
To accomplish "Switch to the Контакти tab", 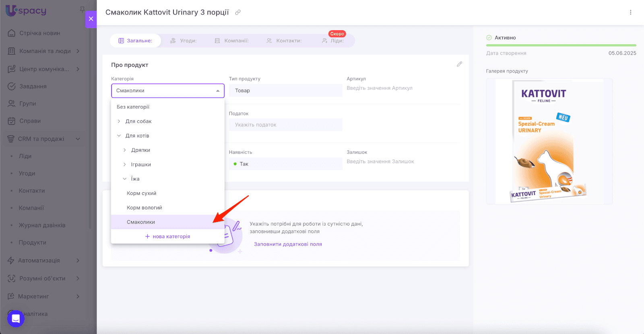I will coord(284,41).
